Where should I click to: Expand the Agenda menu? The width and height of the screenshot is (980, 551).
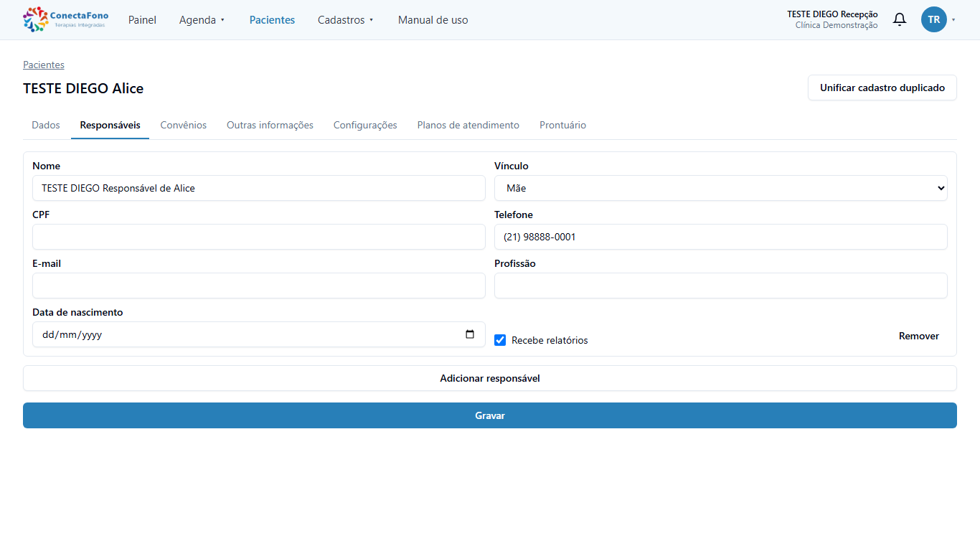click(x=202, y=20)
